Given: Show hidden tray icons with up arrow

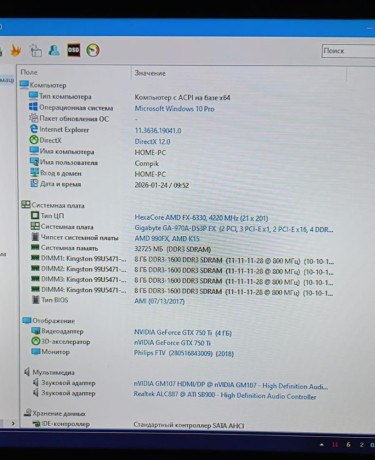Looking at the screenshot, I should click(322, 445).
